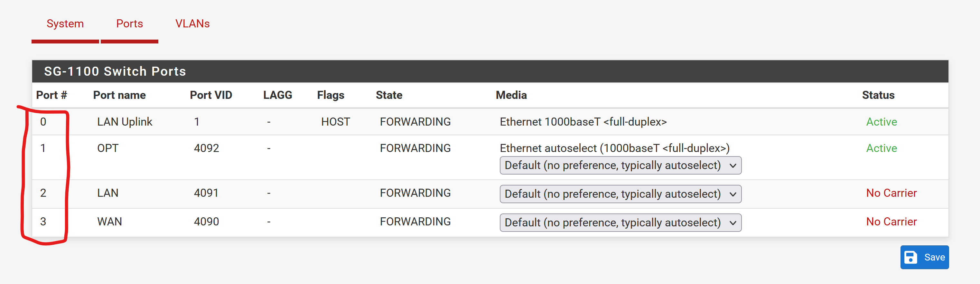This screenshot has width=980, height=284.
Task: Expand the OPT port media dropdown
Action: pos(620,166)
